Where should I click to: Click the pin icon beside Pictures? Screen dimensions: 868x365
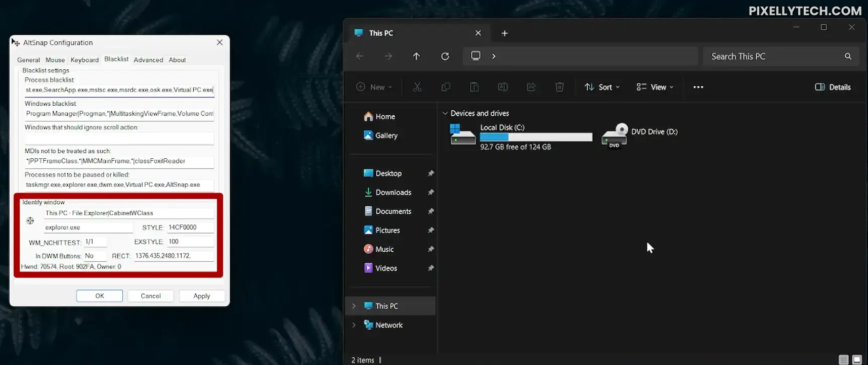(x=431, y=230)
